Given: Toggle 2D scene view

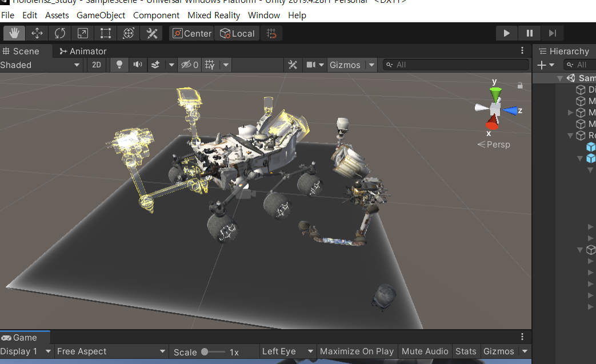Looking at the screenshot, I should coord(97,65).
